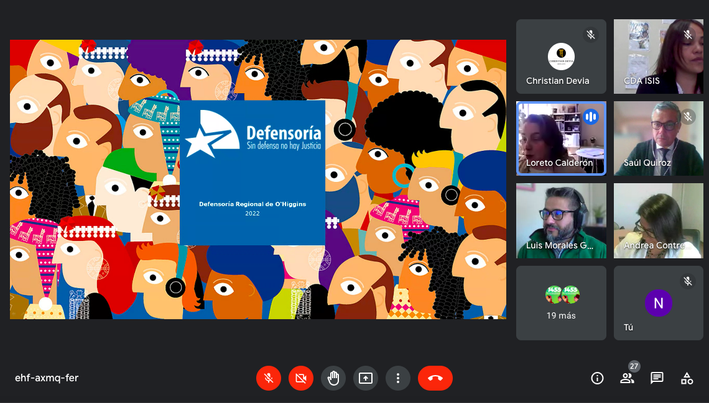Open the meeting details info icon
The width and height of the screenshot is (709, 403).
[x=597, y=378]
